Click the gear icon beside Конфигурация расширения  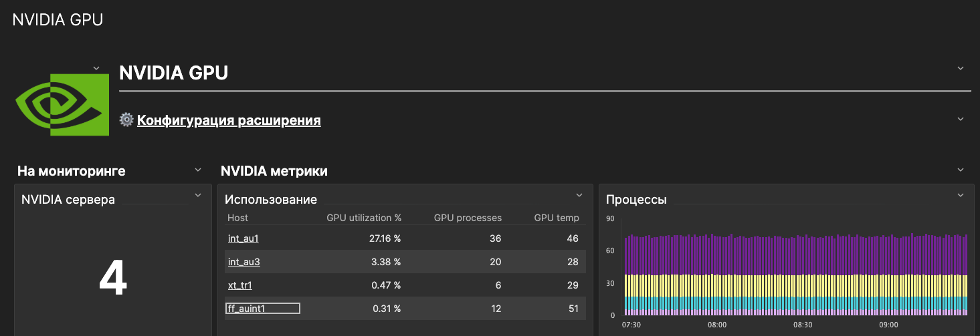126,120
